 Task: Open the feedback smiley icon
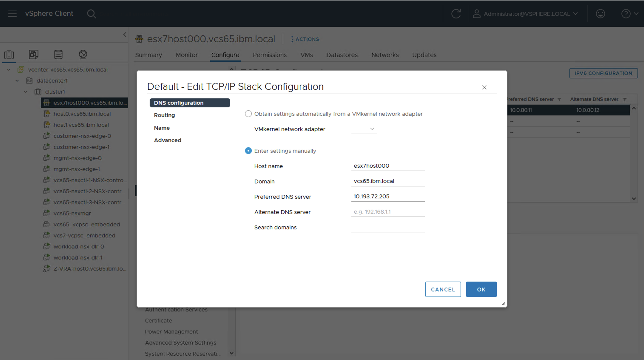(x=600, y=14)
